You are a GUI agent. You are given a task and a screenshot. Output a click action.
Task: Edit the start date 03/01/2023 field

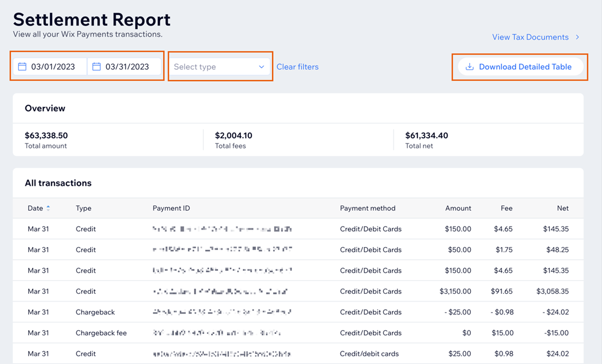[50, 67]
